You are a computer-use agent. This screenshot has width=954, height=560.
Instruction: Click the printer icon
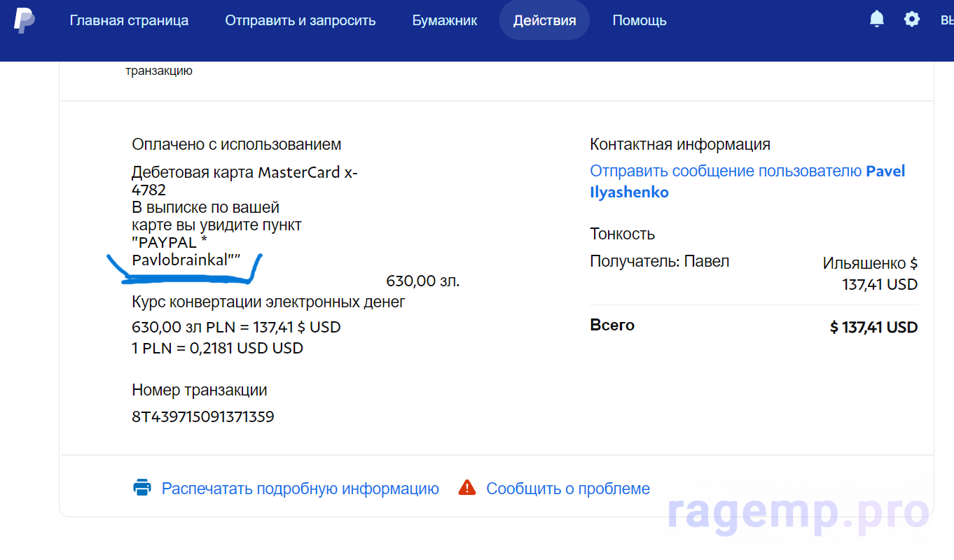(142, 488)
